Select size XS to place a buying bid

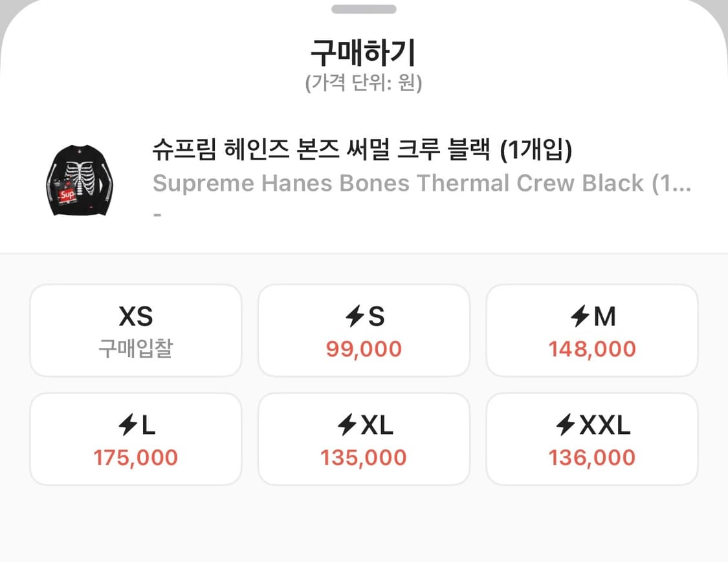[135, 330]
